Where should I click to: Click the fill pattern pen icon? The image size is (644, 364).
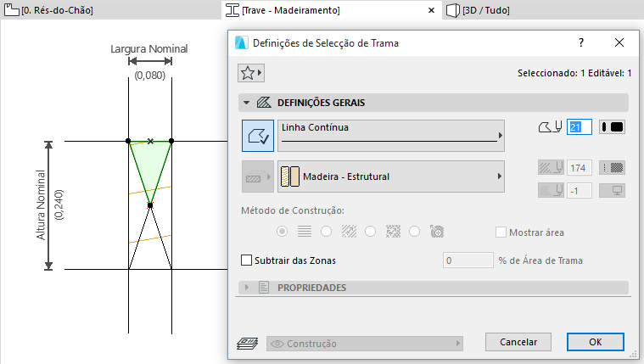coord(551,168)
